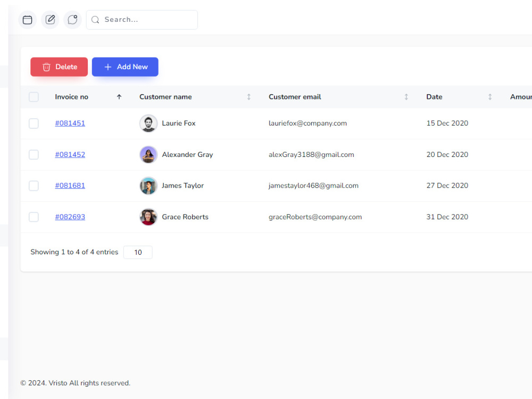This screenshot has height=399, width=532.
Task: Click the date 15 Dec 2020
Action: (447, 123)
